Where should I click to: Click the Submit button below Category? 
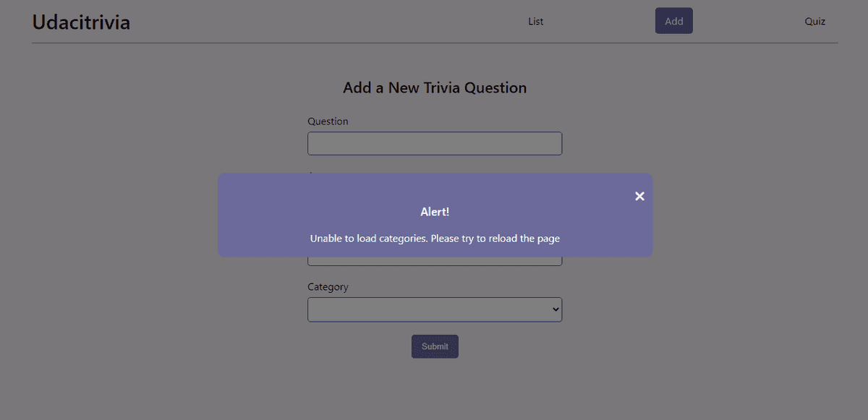click(x=434, y=346)
